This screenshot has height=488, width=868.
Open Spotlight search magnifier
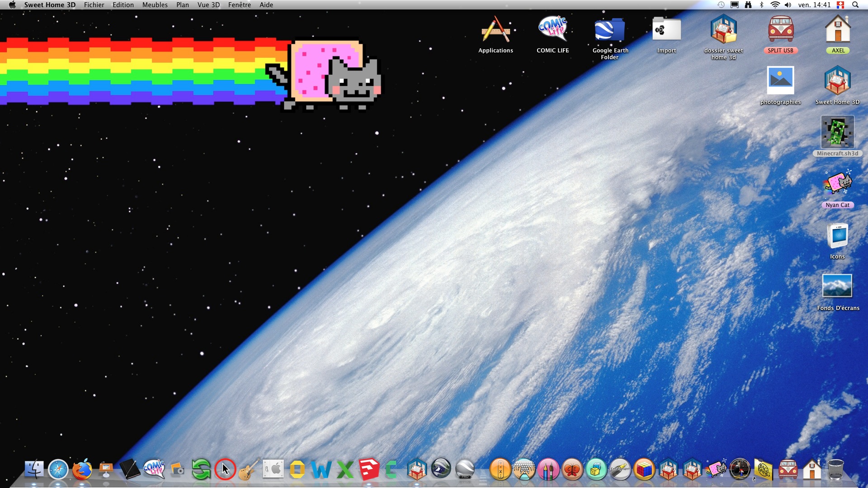pos(855,5)
